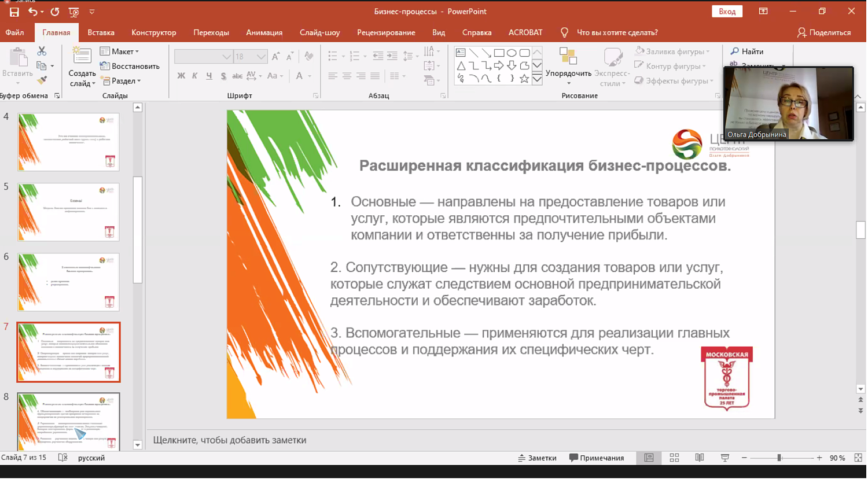Open the Файл tab
The image size is (868, 479).
[x=15, y=32]
